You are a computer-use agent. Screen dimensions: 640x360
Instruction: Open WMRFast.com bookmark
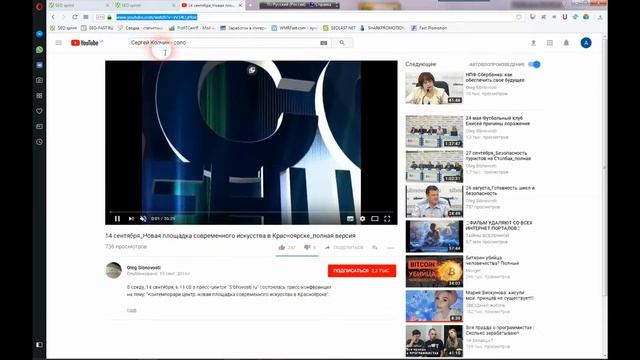tap(294, 28)
